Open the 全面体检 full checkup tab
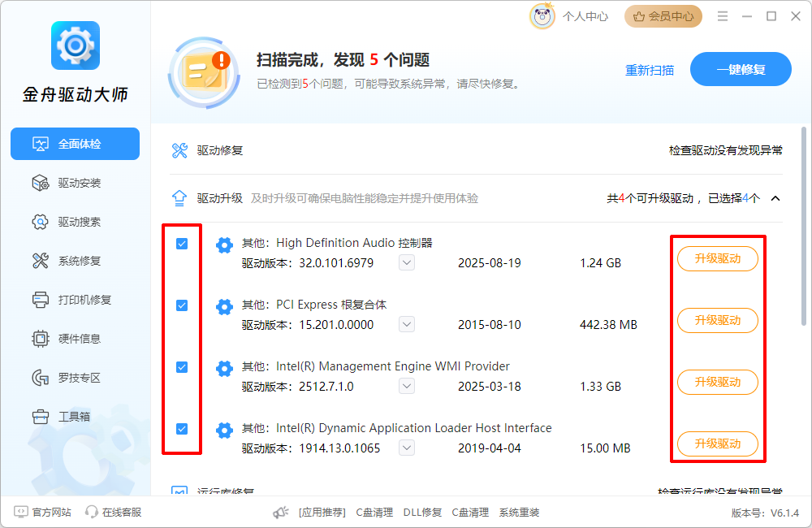This screenshot has width=812, height=528. (x=75, y=144)
